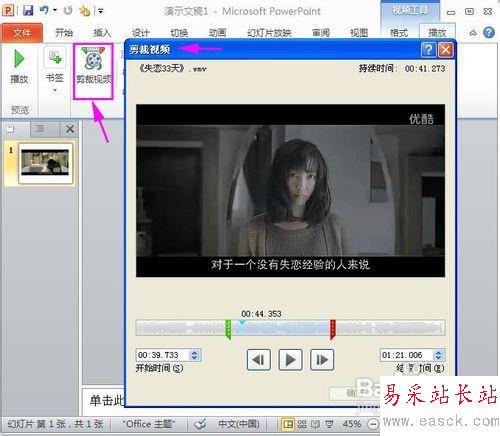The height and width of the screenshot is (436, 500).
Task: Click the timeline track between the trim markers
Action: [281, 328]
